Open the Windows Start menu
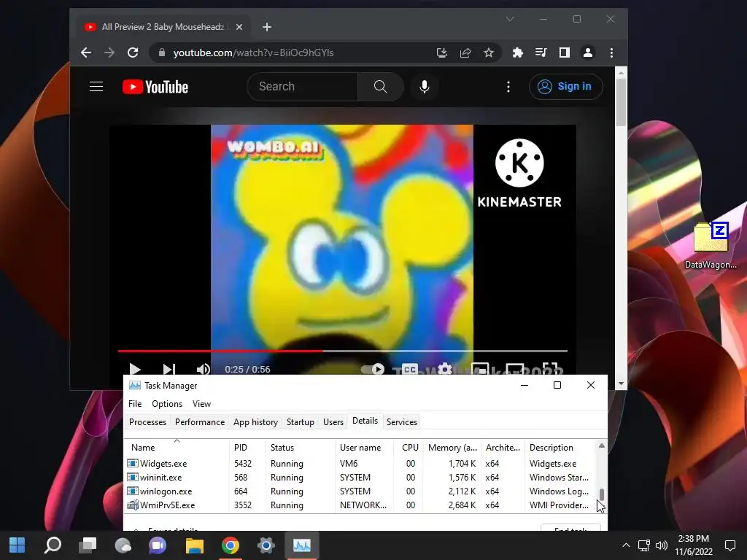 [18, 545]
